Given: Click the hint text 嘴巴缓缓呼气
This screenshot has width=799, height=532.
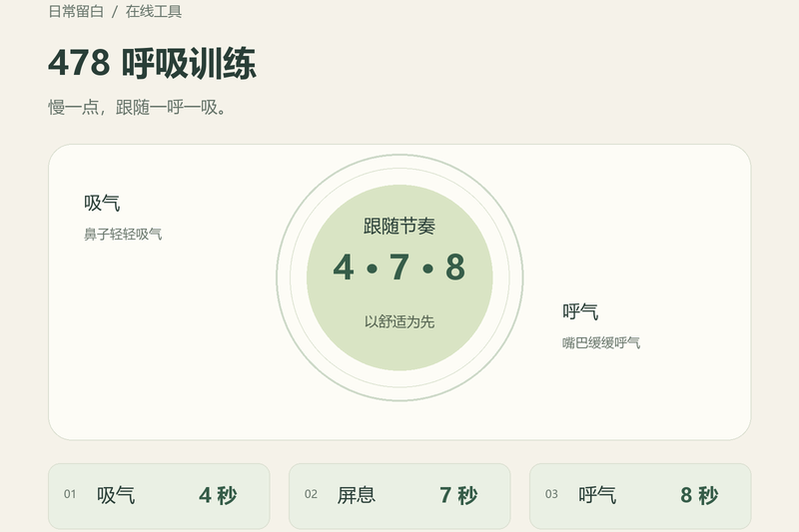Looking at the screenshot, I should click(601, 342).
